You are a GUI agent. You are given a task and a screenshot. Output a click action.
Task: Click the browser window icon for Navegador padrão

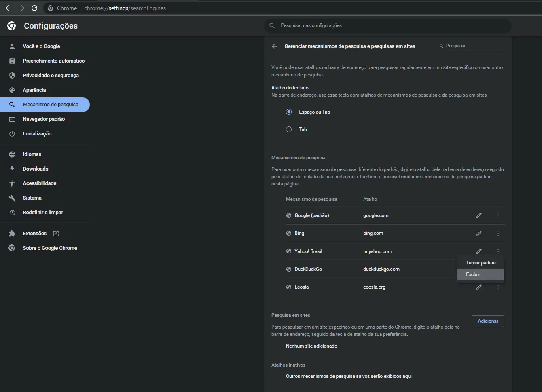click(x=12, y=119)
